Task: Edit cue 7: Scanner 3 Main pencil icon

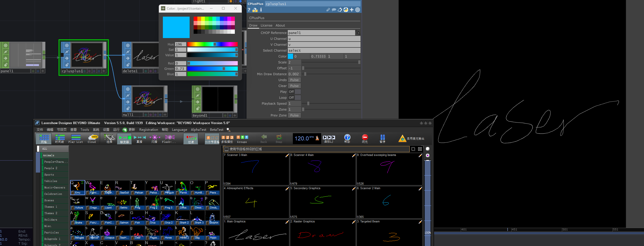Action: click(x=287, y=155)
